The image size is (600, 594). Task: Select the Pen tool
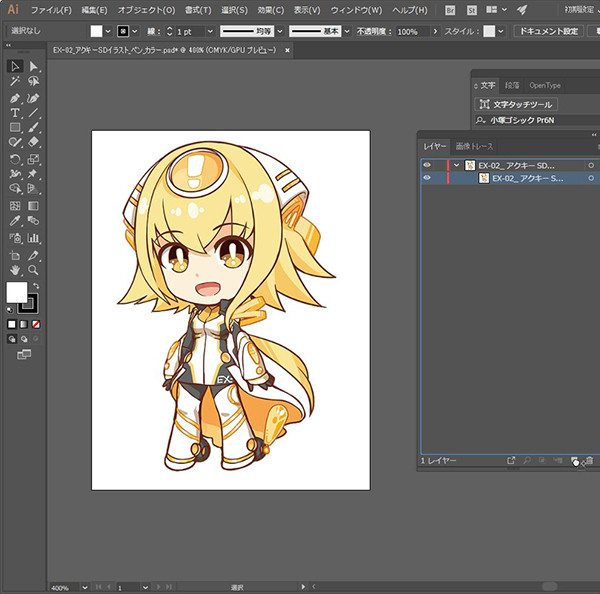click(15, 98)
